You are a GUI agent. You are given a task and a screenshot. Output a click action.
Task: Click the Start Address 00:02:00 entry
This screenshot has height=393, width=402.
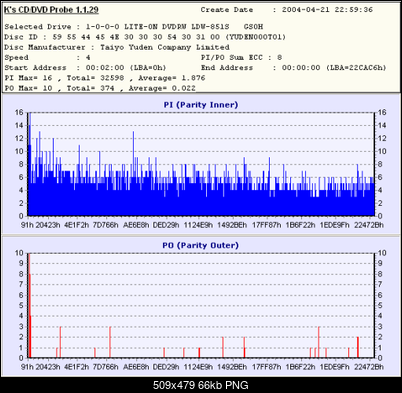(x=85, y=68)
